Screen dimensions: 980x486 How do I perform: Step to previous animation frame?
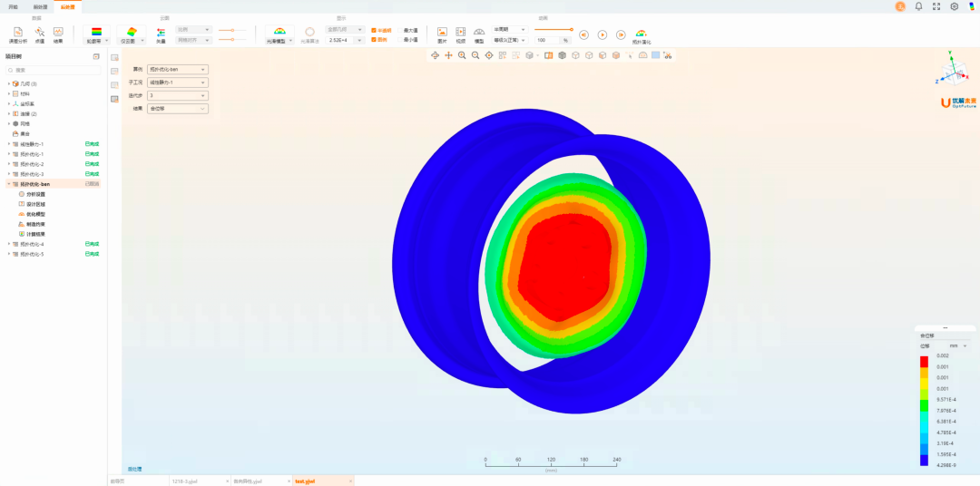pos(583,35)
